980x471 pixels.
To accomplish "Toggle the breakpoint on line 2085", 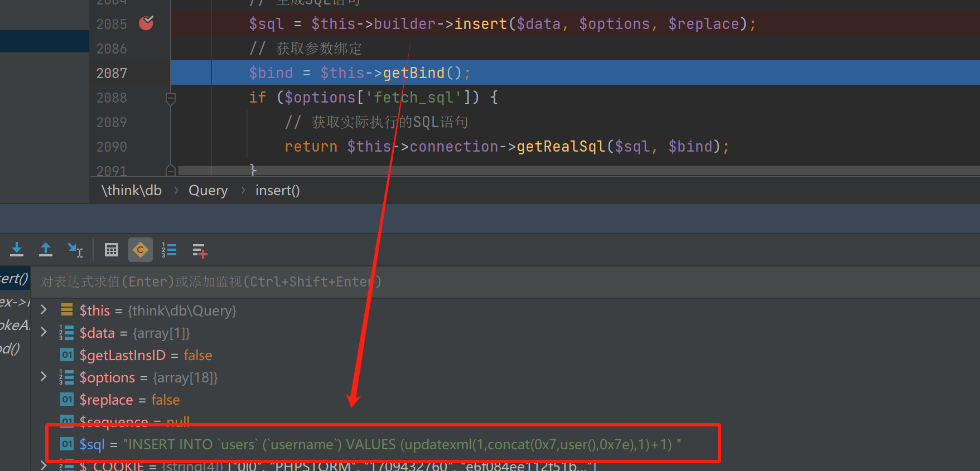I will (x=146, y=23).
